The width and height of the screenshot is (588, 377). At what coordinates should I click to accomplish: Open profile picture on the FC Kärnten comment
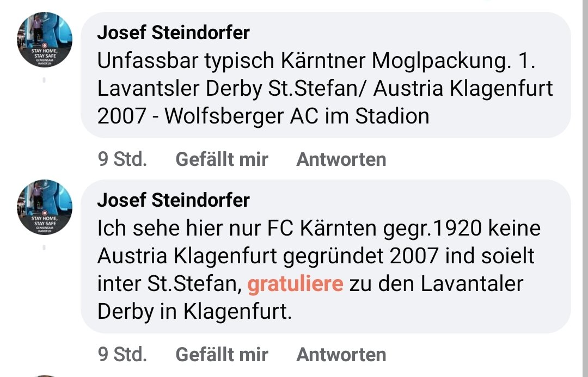(x=45, y=207)
